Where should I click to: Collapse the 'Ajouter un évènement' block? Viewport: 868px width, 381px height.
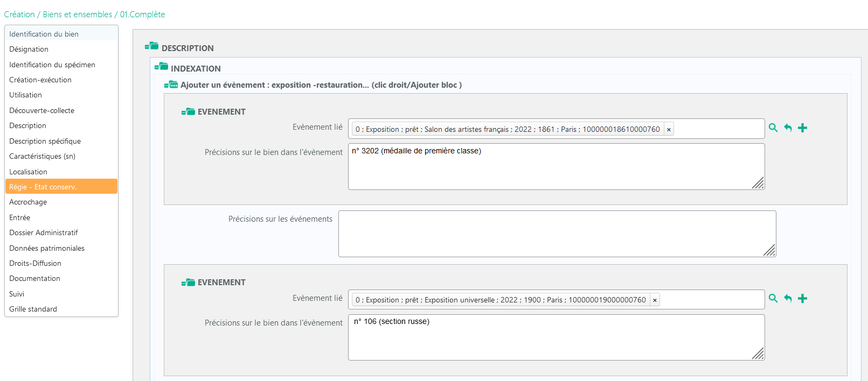pos(171,84)
